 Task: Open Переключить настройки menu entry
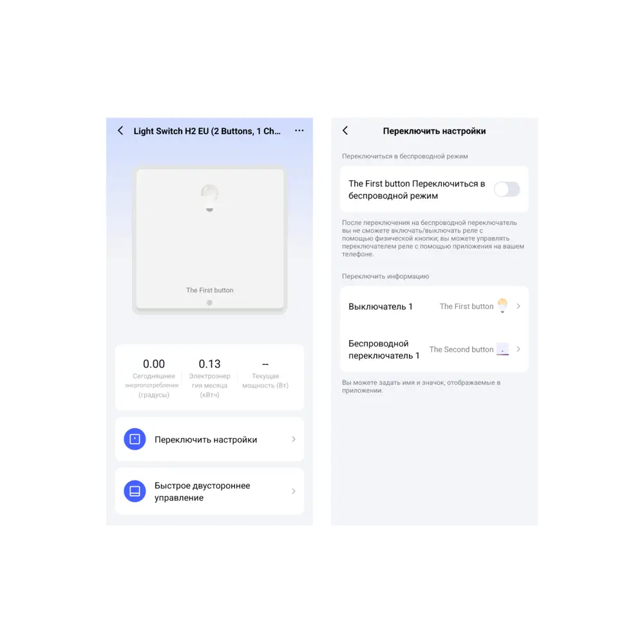[x=209, y=439]
